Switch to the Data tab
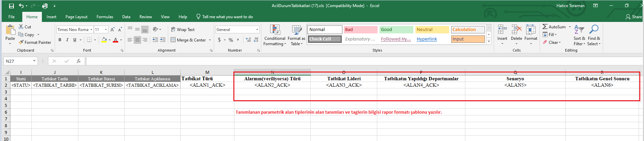Viewport: 644px width, 141px height. (x=126, y=17)
